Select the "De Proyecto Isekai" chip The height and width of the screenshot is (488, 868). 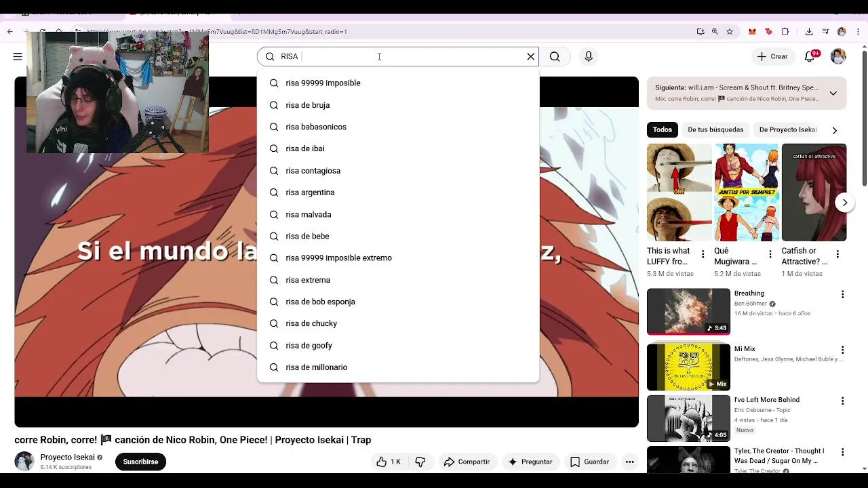point(787,129)
